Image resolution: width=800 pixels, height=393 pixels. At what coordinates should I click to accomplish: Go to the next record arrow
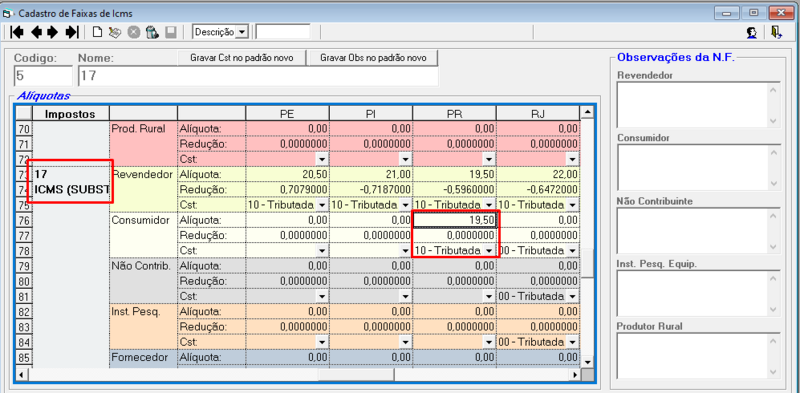tap(53, 32)
